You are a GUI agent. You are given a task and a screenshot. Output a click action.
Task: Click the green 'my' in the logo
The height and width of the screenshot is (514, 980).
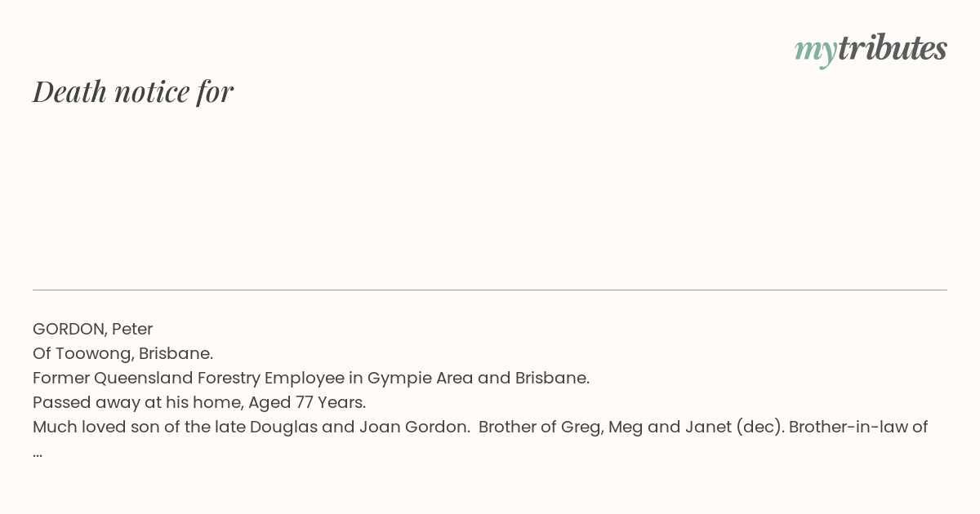815,51
